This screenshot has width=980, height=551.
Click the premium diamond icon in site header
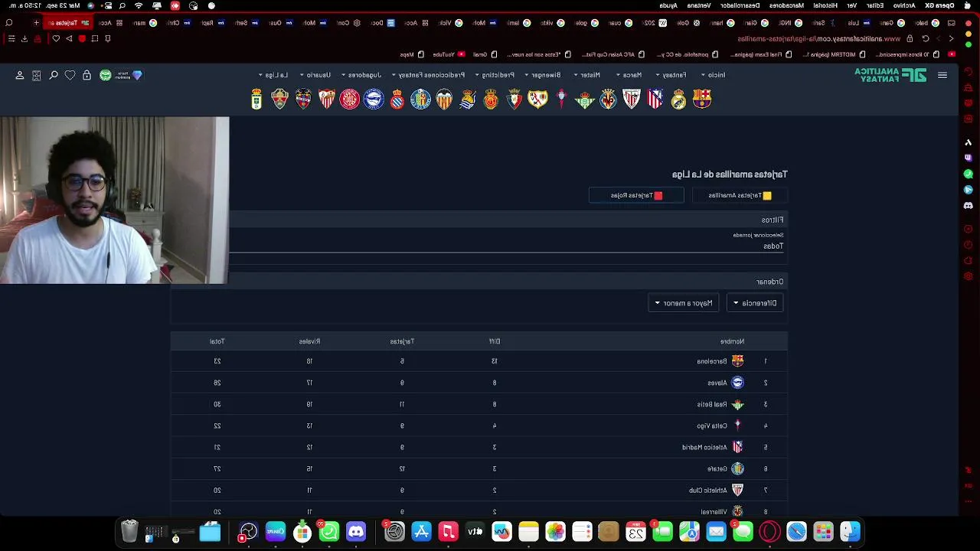137,75
